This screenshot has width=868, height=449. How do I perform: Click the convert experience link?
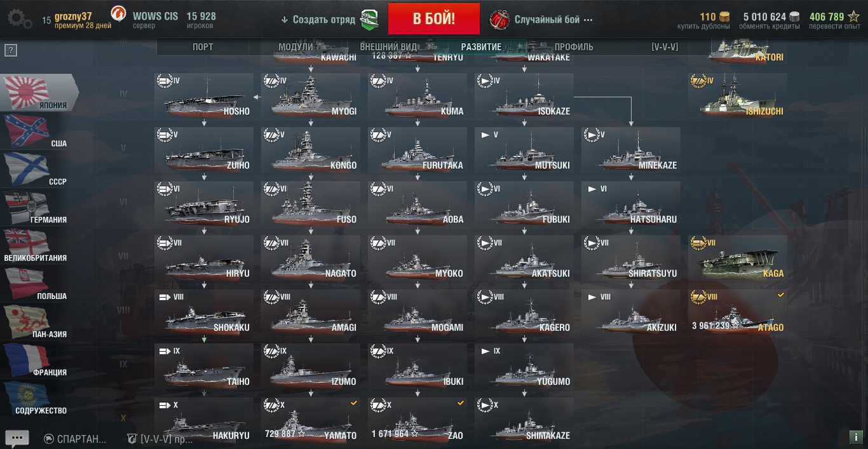834,27
